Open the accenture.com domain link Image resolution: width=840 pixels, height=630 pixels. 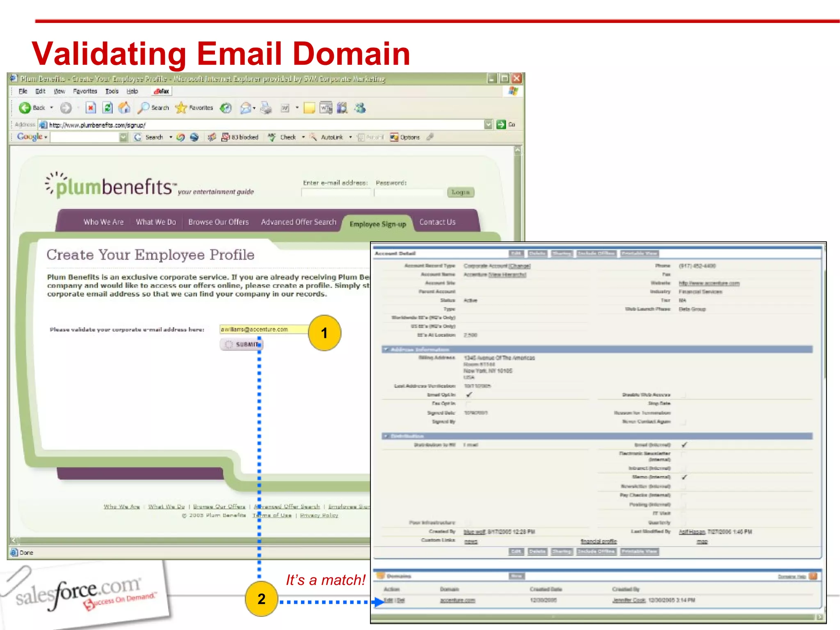(x=457, y=600)
